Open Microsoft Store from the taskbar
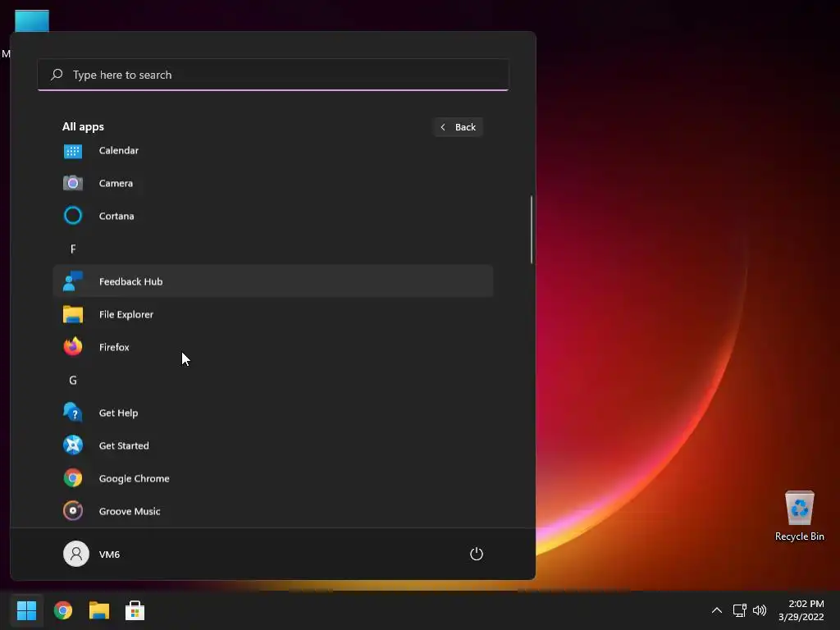 (x=135, y=610)
